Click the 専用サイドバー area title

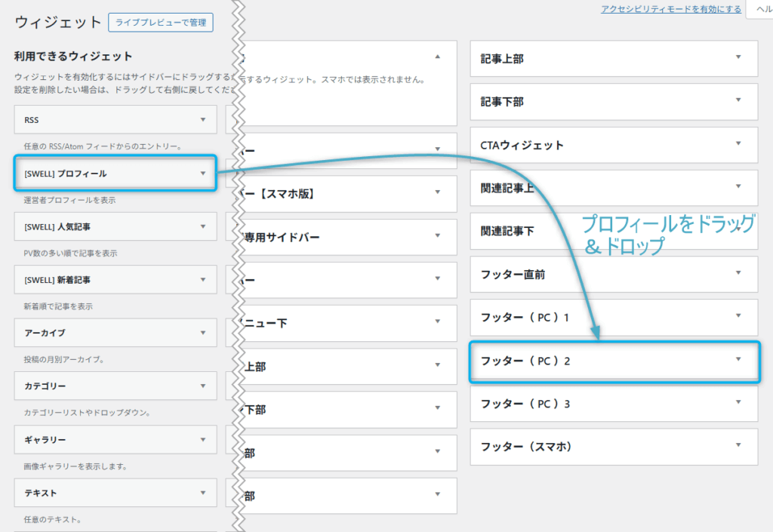pos(282,238)
